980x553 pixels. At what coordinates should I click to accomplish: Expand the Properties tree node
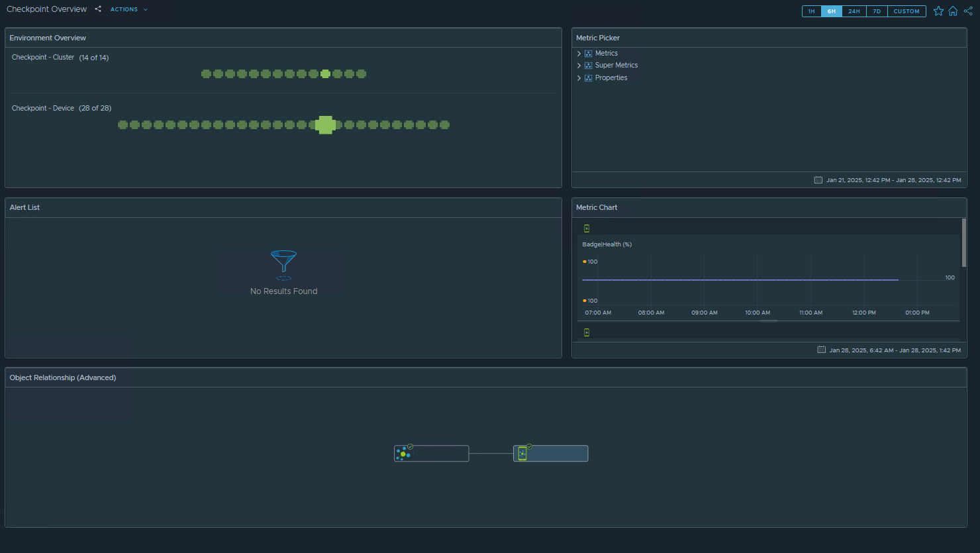coord(579,78)
